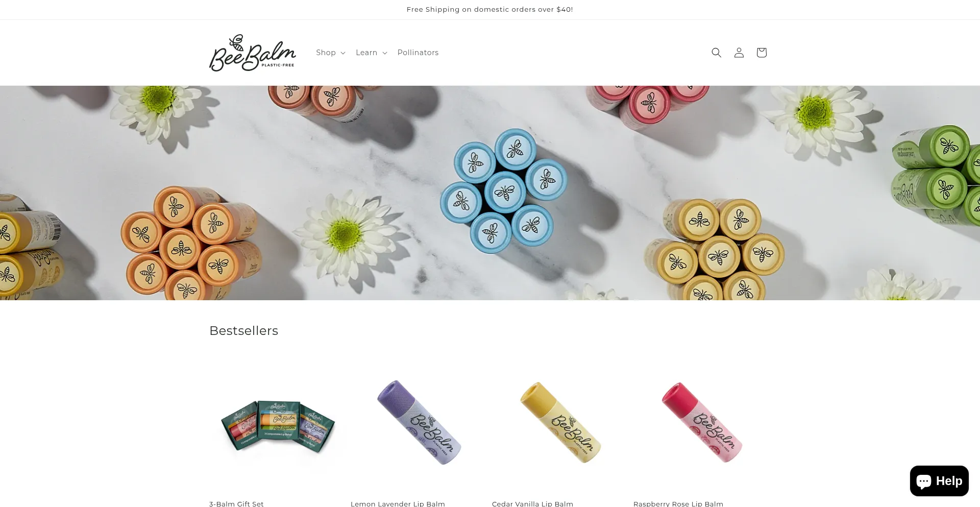Image resolution: width=980 pixels, height=507 pixels.
Task: Click the free shipping announcement bar
Action: (490, 10)
